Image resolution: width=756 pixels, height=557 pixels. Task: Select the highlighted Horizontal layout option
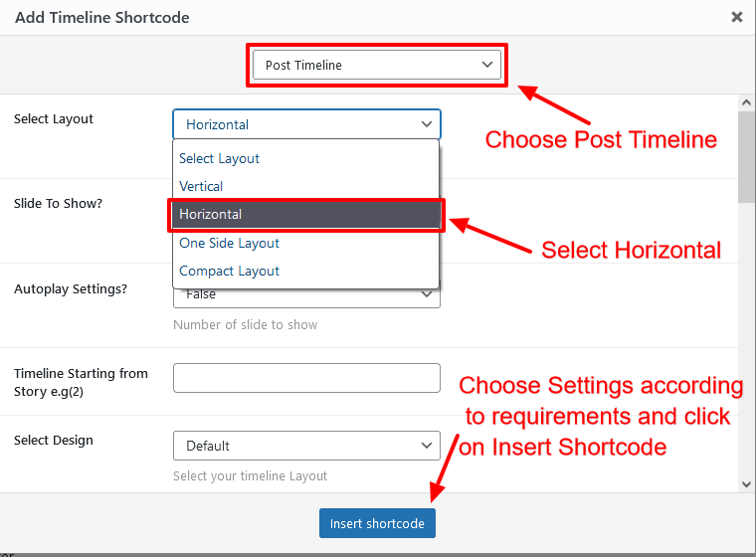coord(305,215)
